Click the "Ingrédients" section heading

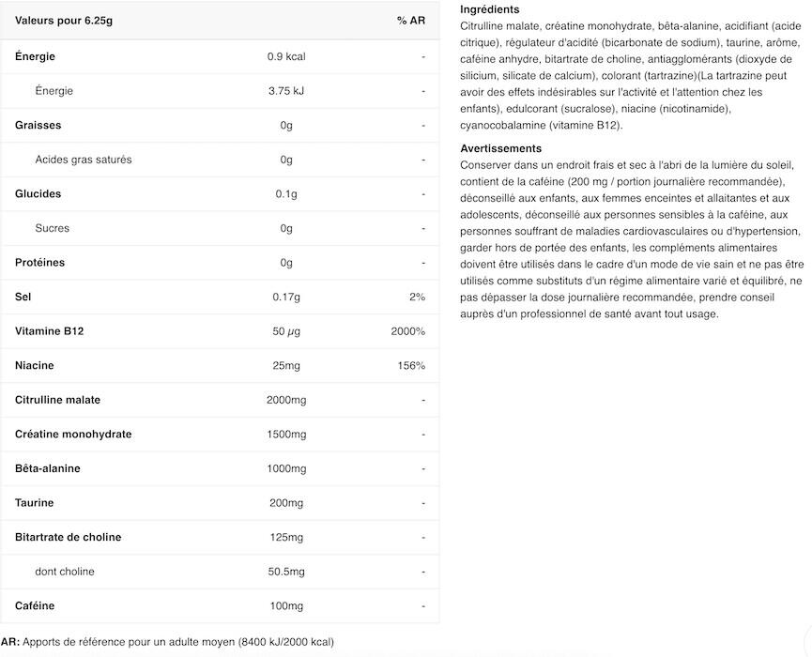[x=489, y=9]
